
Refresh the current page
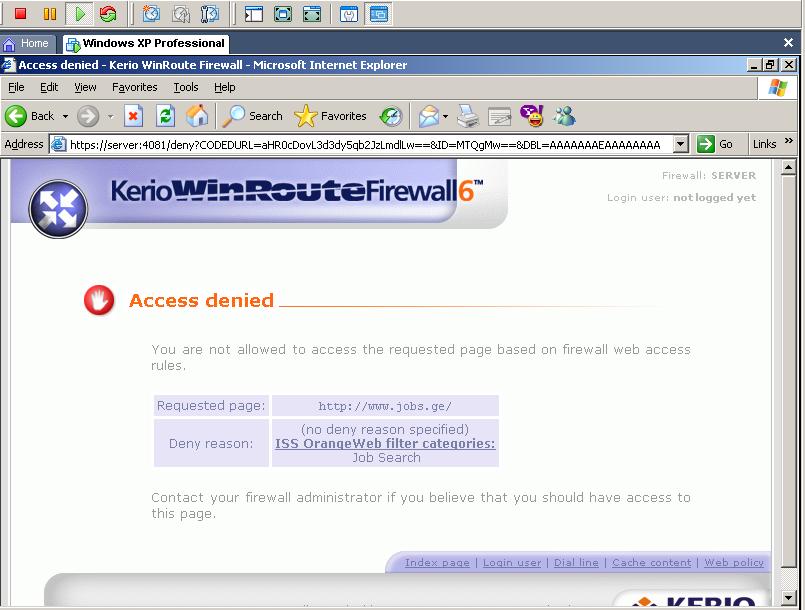(165, 116)
